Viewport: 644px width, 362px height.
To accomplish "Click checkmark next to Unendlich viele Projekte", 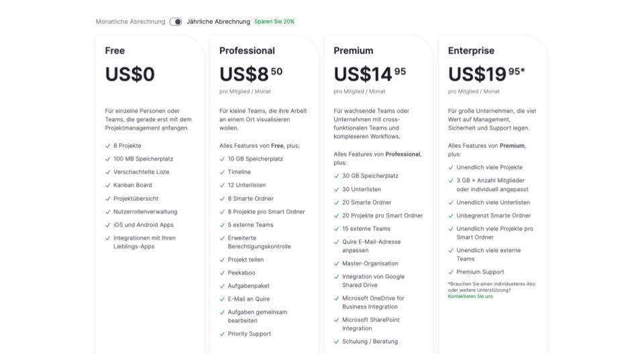I will pyautogui.click(x=451, y=168).
